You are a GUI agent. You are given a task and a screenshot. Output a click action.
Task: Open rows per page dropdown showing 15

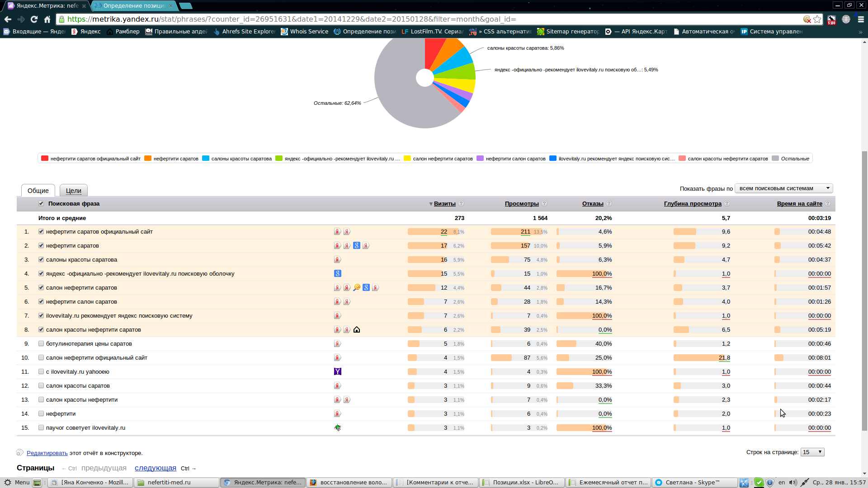pos(812,452)
